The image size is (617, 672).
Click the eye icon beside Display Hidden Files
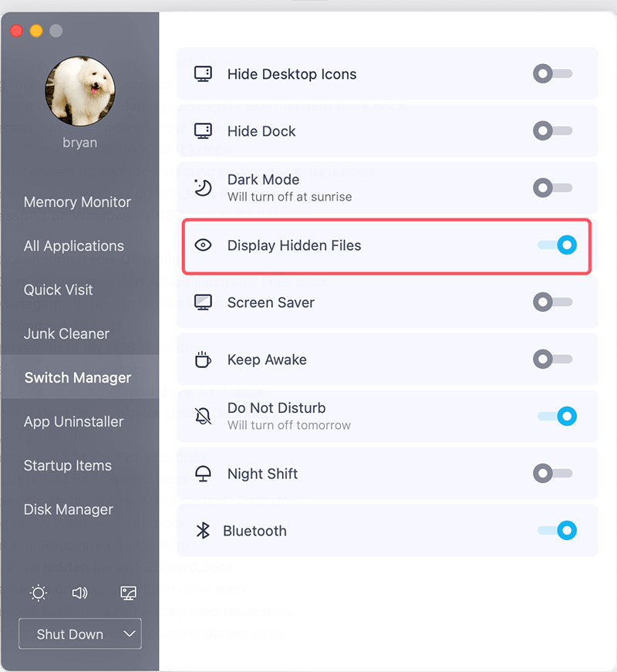tap(203, 245)
